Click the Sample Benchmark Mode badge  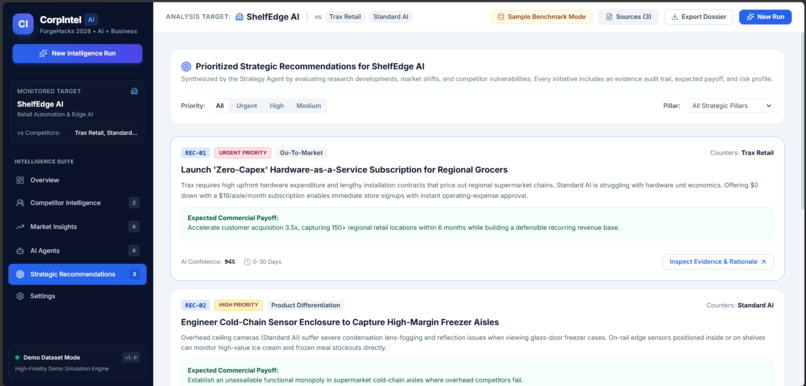[541, 17]
